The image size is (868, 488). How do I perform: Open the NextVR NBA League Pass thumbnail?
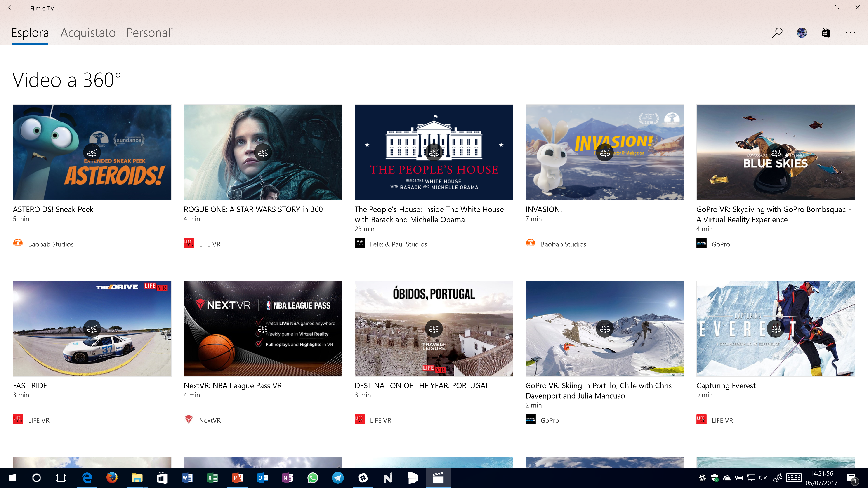coord(263,328)
